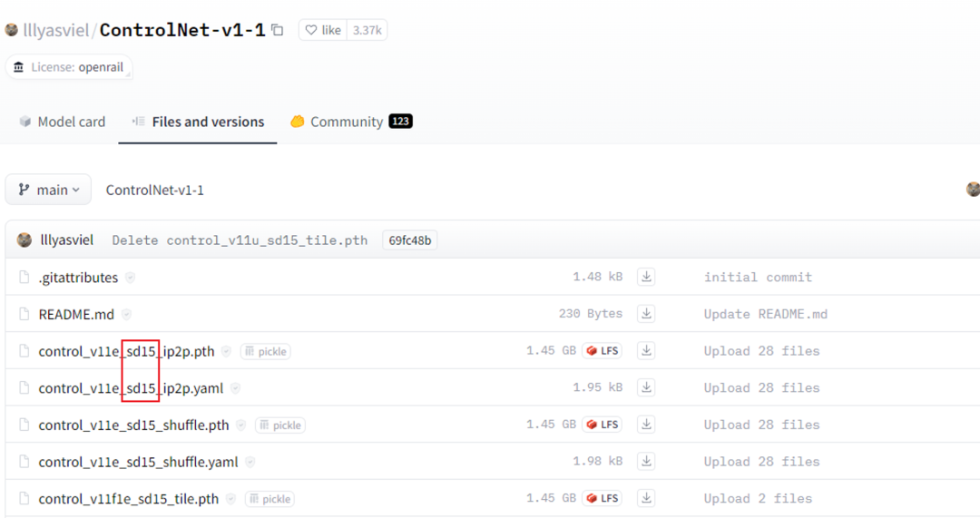This screenshot has height=518, width=980.
Task: Switch to the Model card tab
Action: pos(63,122)
